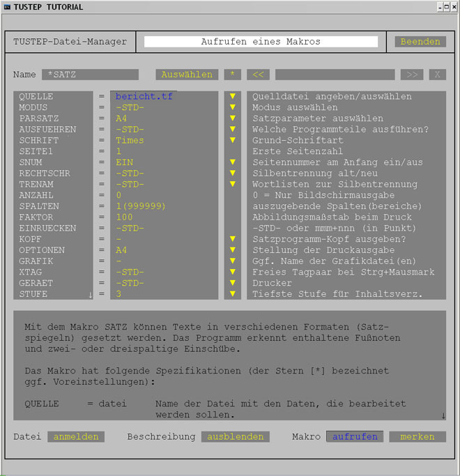The image size is (460, 476).
Task: Open the PARSATZ dropdown arrow
Action: coord(233,118)
